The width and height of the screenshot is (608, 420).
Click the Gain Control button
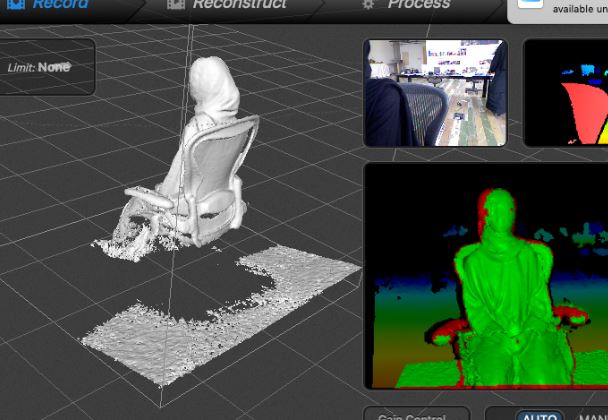pos(417,415)
